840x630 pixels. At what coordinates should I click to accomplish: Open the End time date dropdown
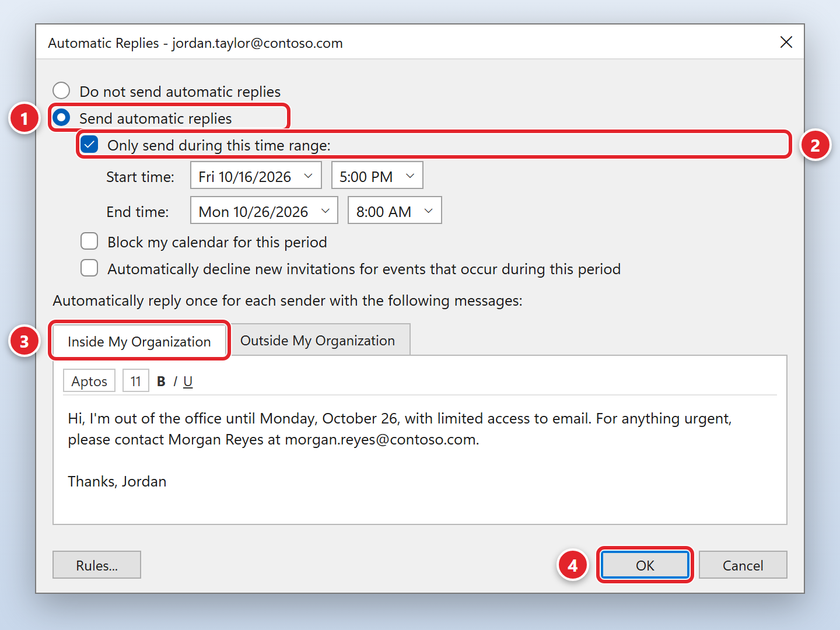coord(264,211)
